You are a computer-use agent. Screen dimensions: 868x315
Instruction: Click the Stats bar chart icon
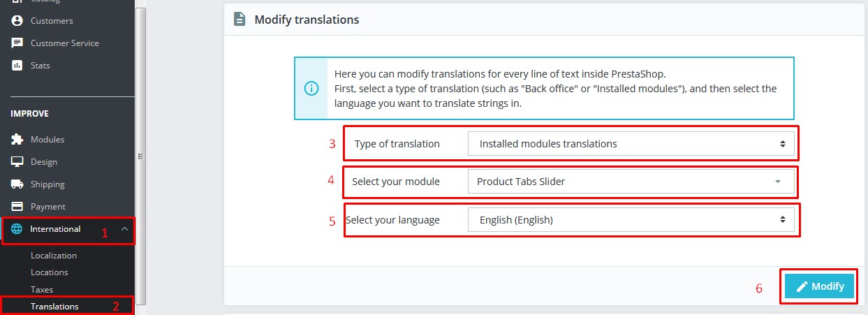[x=17, y=66]
